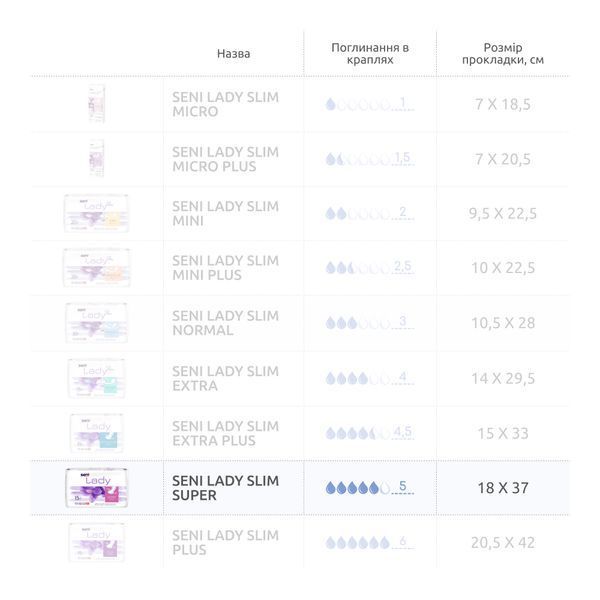Select the SENI LADY SLIM NORMAL name

click(x=225, y=323)
